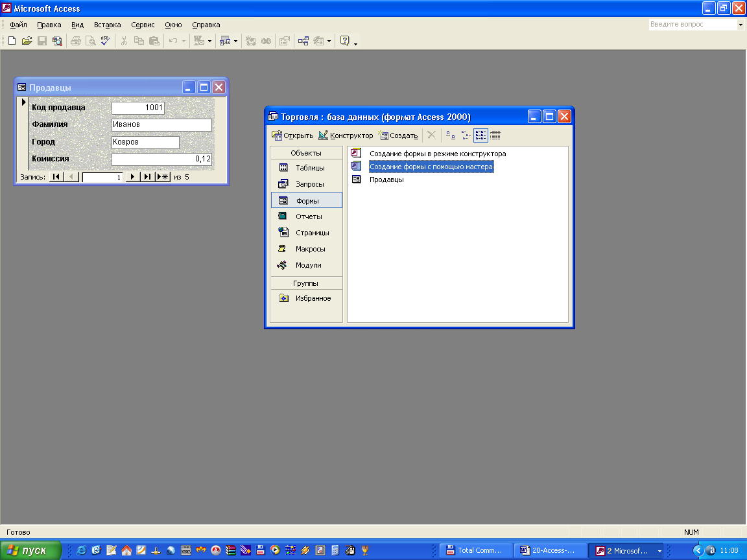This screenshot has height=560, width=747.
Task: Collapse the Группы header bar
Action: tap(306, 283)
